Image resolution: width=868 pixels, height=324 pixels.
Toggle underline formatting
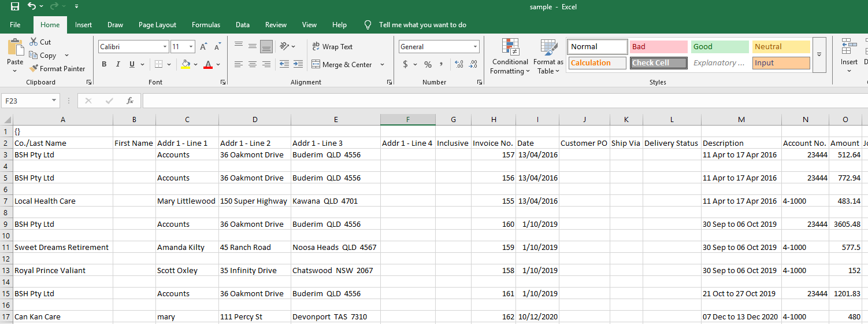[132, 64]
